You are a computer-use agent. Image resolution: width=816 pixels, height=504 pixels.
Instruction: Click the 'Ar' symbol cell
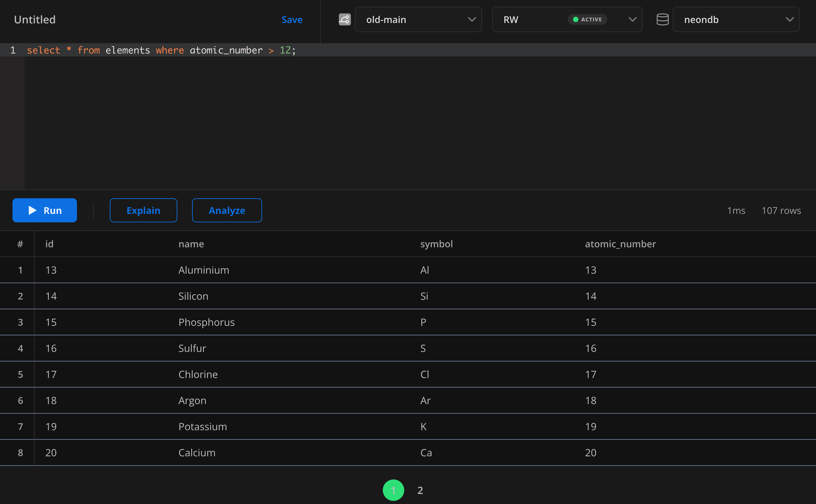pos(425,401)
